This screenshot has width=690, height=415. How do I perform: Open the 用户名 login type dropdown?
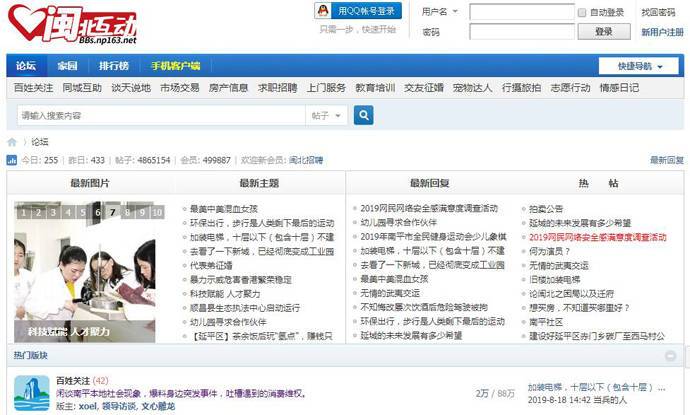pyautogui.click(x=441, y=12)
